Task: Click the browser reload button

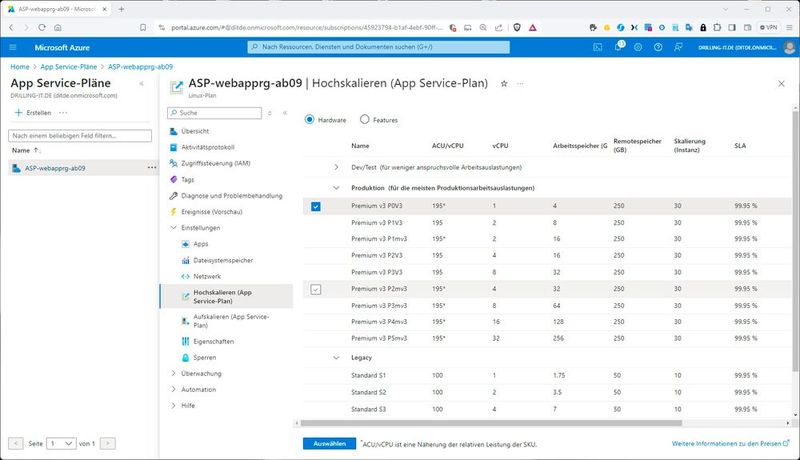Action: [42, 28]
